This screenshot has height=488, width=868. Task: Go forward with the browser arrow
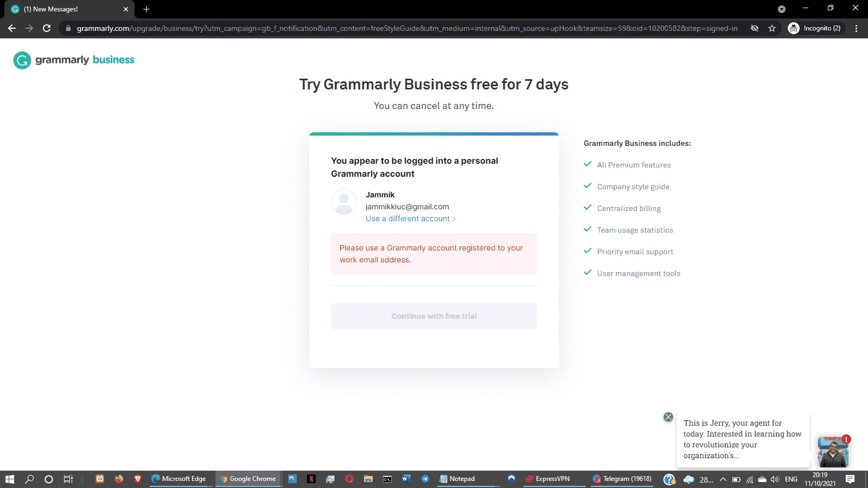tap(29, 28)
